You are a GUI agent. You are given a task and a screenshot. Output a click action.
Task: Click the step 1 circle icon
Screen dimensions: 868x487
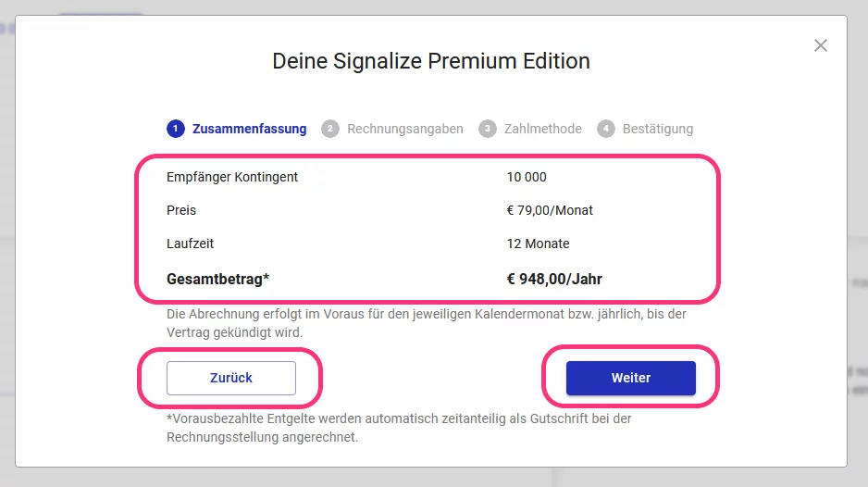pyautogui.click(x=176, y=129)
